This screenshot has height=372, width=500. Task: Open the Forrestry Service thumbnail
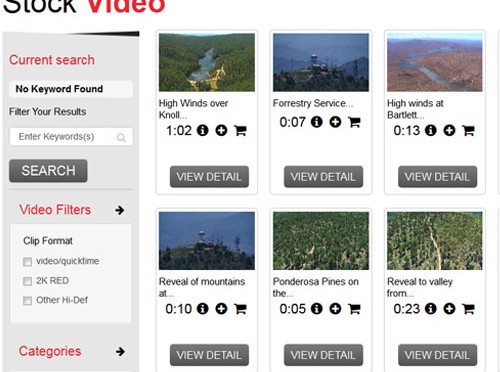[321, 62]
